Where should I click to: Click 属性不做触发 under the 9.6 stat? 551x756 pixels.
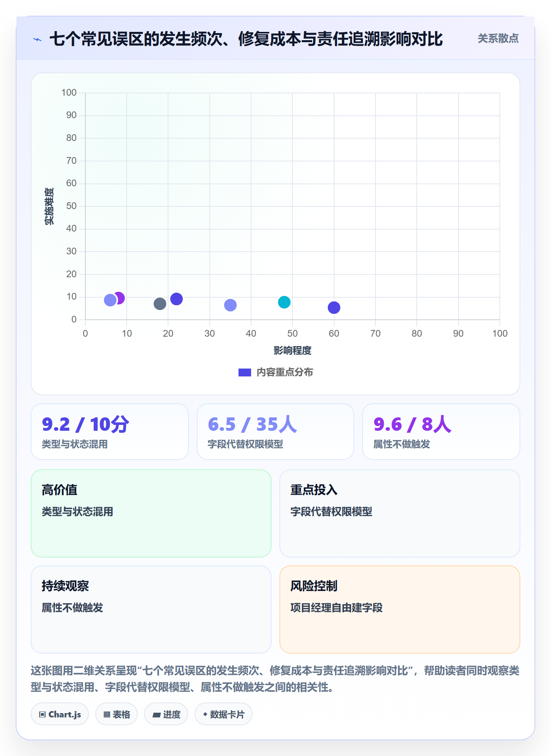click(402, 445)
